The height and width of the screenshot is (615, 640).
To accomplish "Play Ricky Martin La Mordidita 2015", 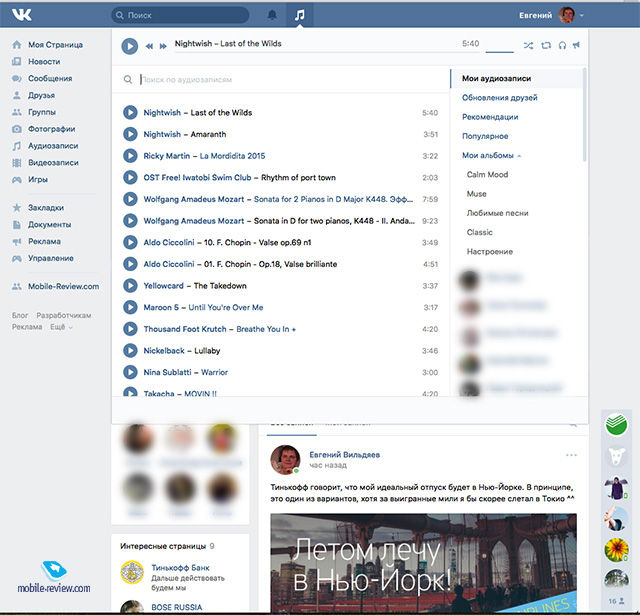I will pos(130,156).
